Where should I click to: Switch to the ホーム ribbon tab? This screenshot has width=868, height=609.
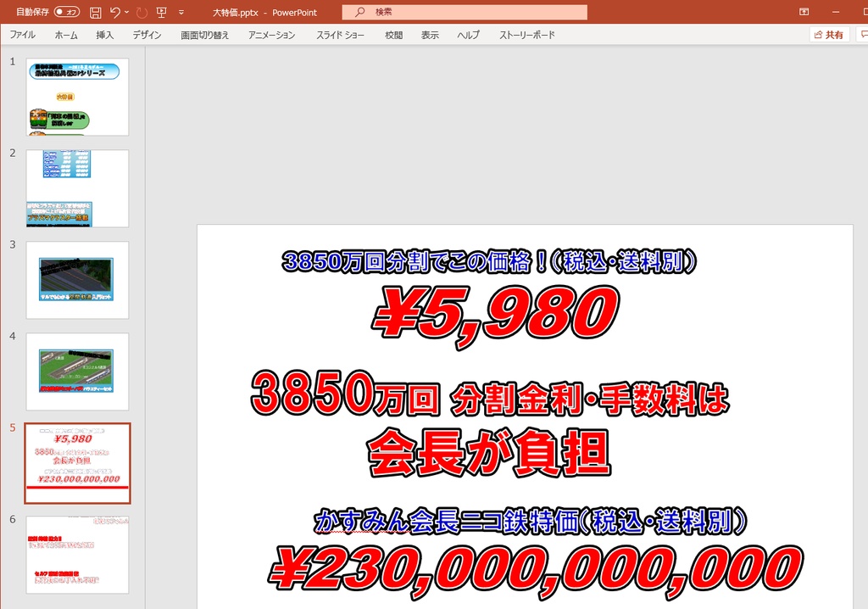(x=65, y=35)
